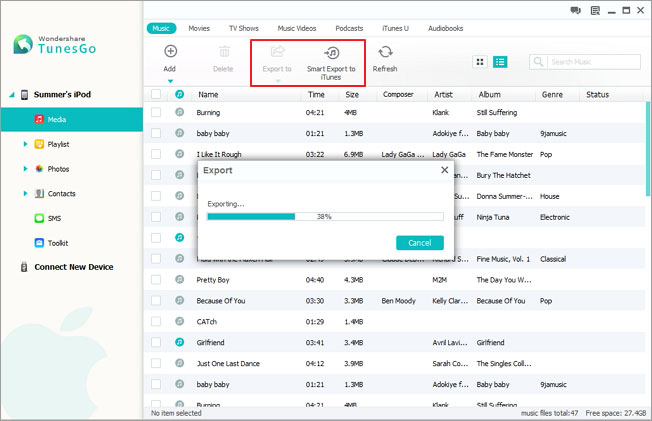
Task: Switch to the iTunes U tab
Action: 395,28
